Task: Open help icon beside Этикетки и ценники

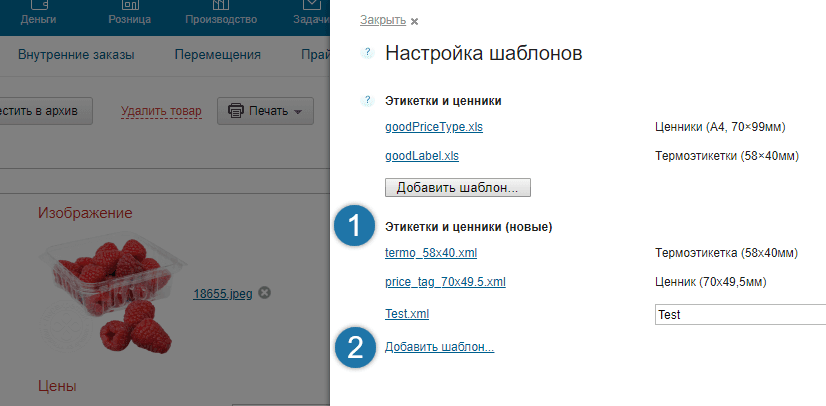Action: point(367,100)
